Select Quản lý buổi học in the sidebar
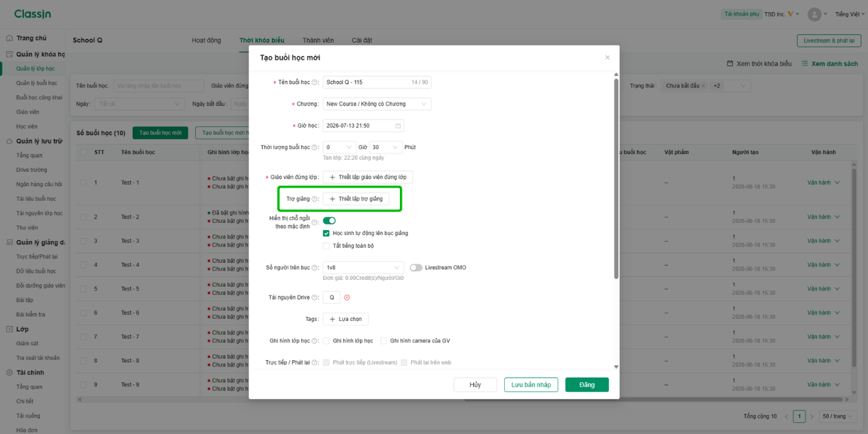Viewport: 868px width, 434px height. click(x=37, y=83)
